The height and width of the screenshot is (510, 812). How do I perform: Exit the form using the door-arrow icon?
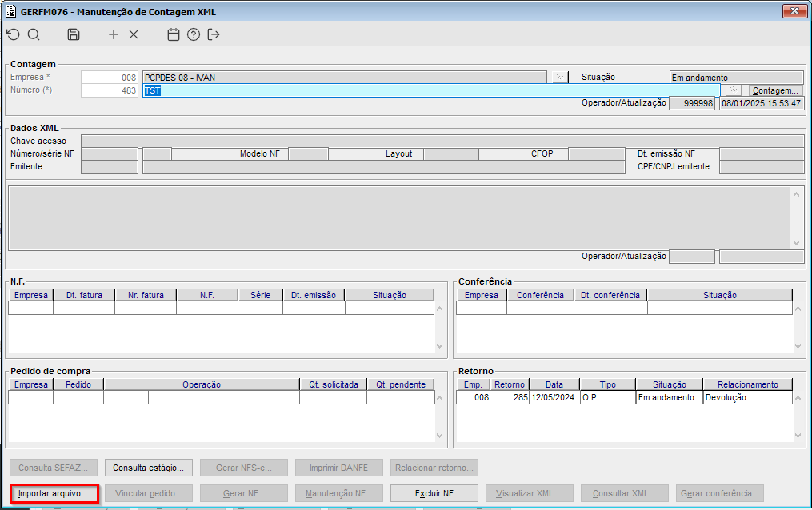pyautogui.click(x=214, y=34)
